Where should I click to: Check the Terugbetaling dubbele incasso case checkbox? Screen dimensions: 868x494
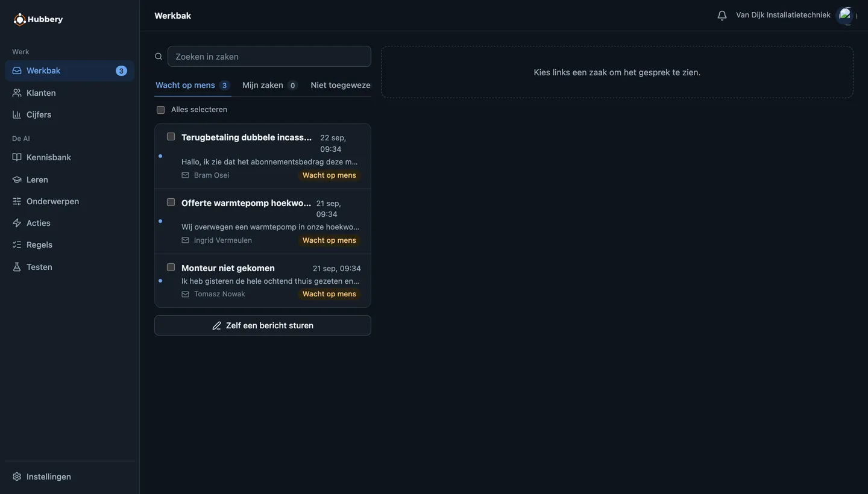[171, 137]
